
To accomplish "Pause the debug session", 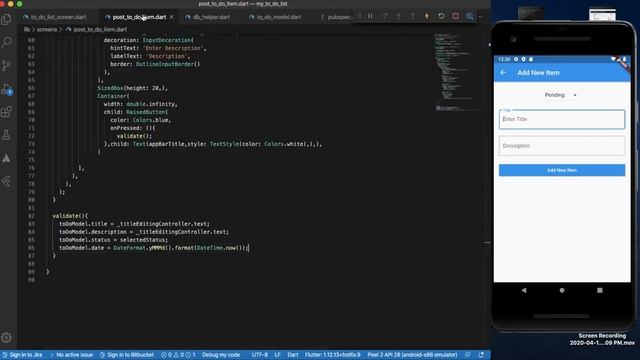I will (370, 16).
